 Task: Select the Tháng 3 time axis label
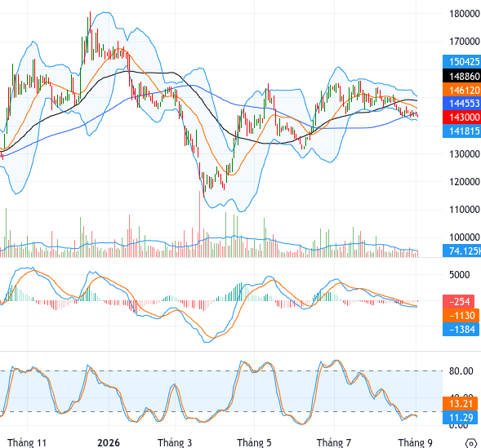[x=175, y=443]
